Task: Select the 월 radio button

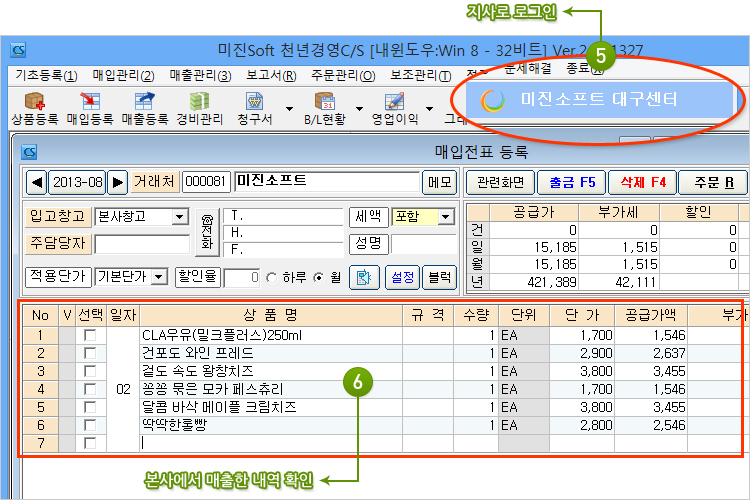Action: pyautogui.click(x=319, y=278)
